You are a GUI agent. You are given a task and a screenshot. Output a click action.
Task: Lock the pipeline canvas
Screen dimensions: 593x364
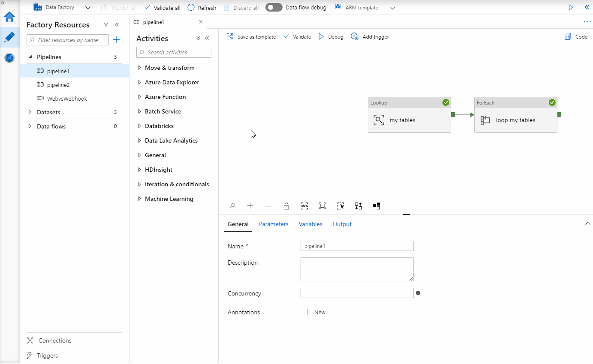(286, 206)
